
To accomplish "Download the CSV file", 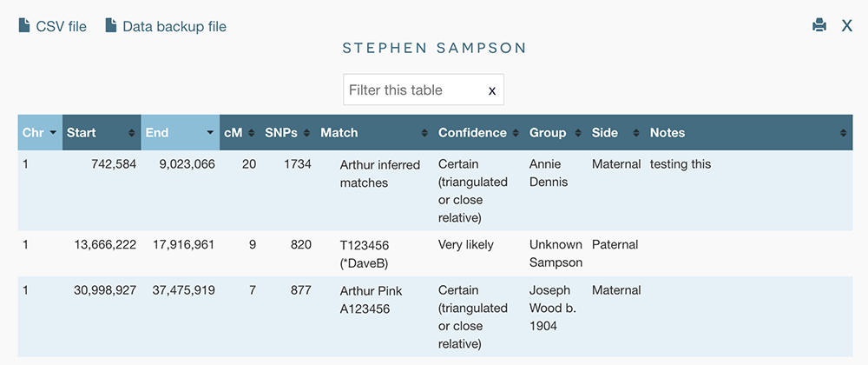I will (61, 26).
